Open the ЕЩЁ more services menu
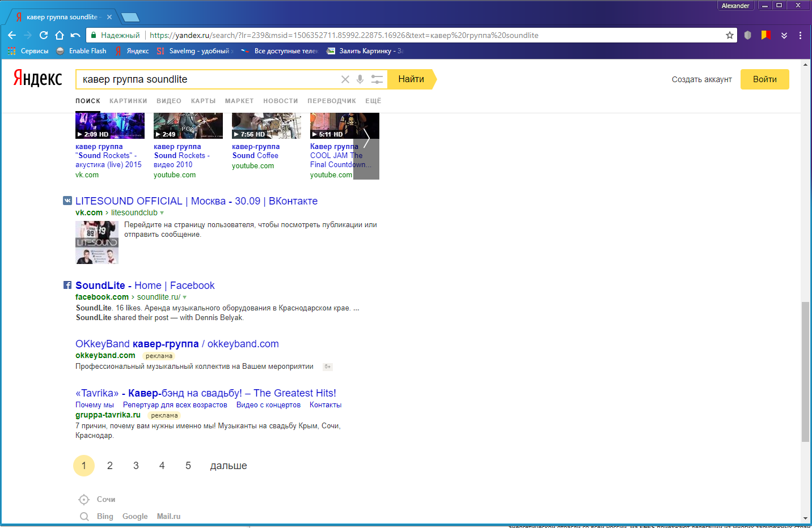 click(x=373, y=101)
